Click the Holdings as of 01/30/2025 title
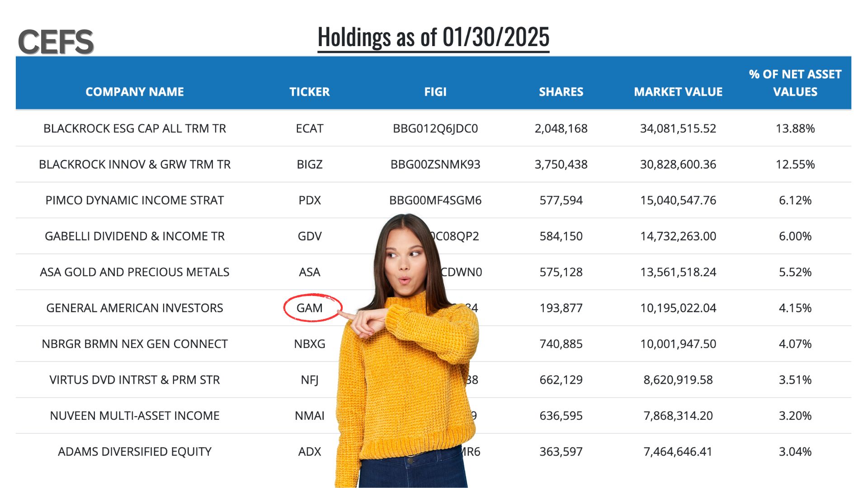 pyautogui.click(x=433, y=37)
